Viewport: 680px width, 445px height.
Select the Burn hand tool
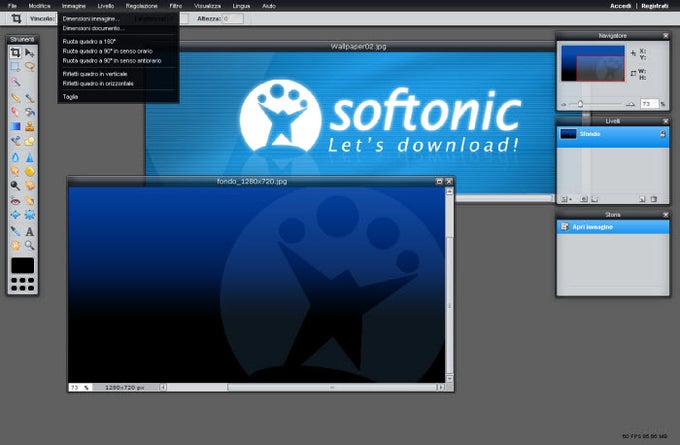(x=29, y=186)
